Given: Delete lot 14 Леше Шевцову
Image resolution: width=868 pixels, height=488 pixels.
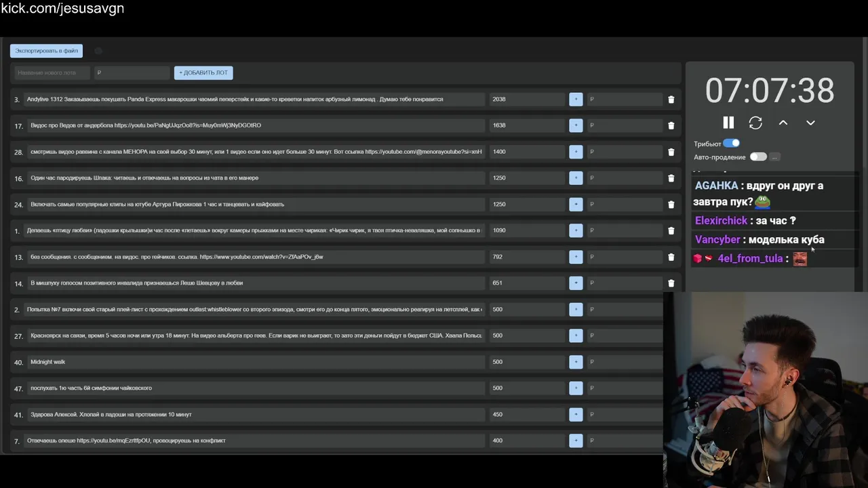Looking at the screenshot, I should 671,283.
